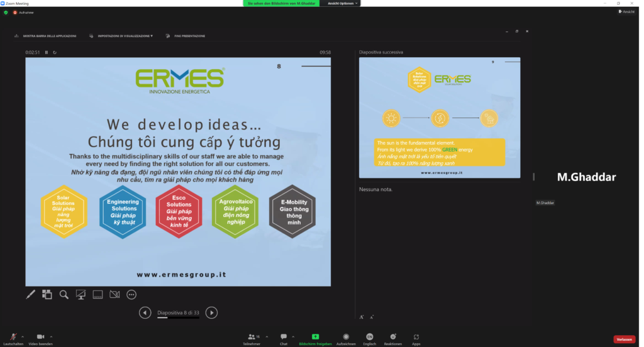
Task: Open the see all slides grid view
Action: coord(47,294)
